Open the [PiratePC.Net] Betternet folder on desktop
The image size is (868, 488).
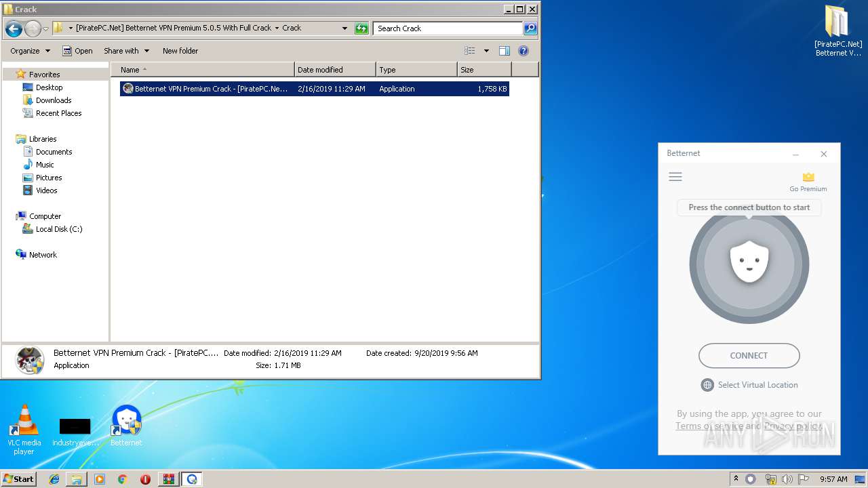click(x=838, y=30)
